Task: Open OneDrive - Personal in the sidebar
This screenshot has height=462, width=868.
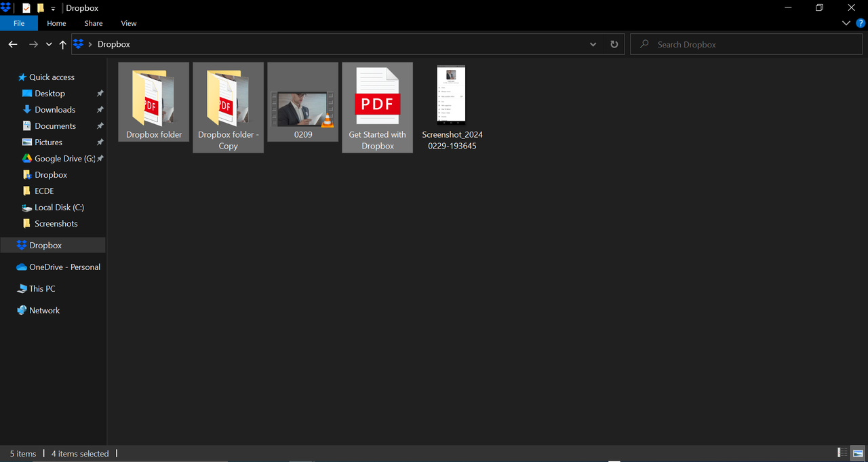Action: (64, 267)
